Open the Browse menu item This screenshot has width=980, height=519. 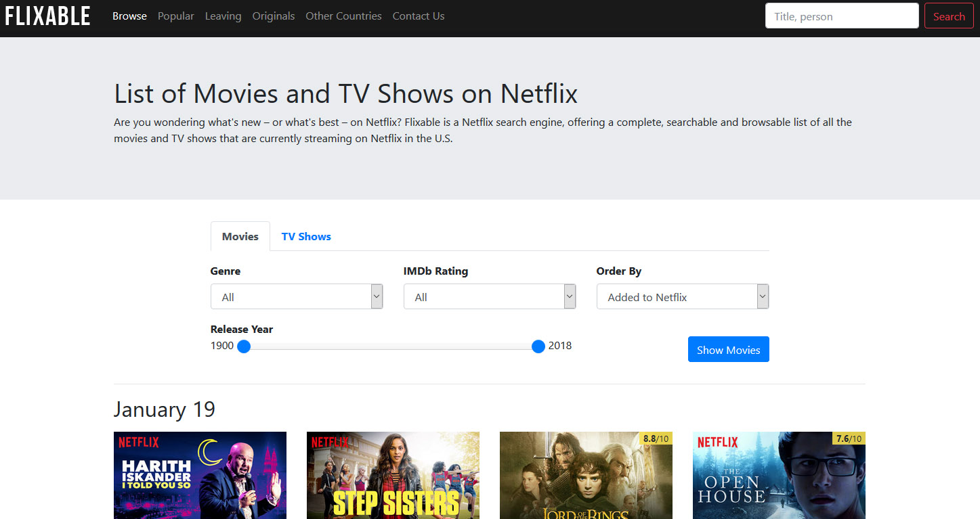pyautogui.click(x=129, y=16)
